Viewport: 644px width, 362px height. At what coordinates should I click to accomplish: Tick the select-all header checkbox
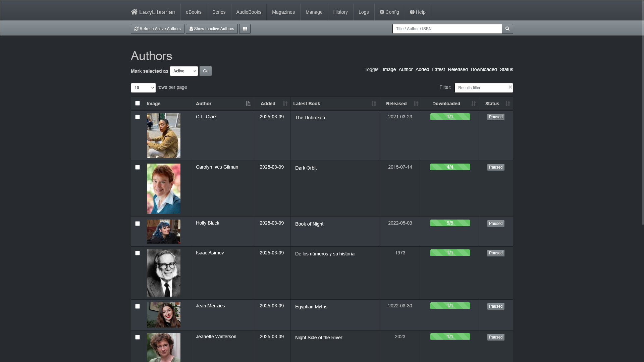pyautogui.click(x=138, y=103)
